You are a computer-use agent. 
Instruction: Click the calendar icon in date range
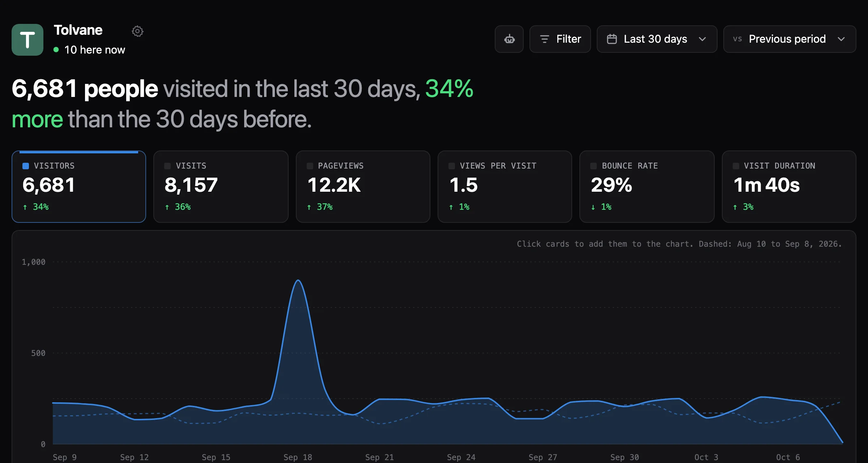612,39
